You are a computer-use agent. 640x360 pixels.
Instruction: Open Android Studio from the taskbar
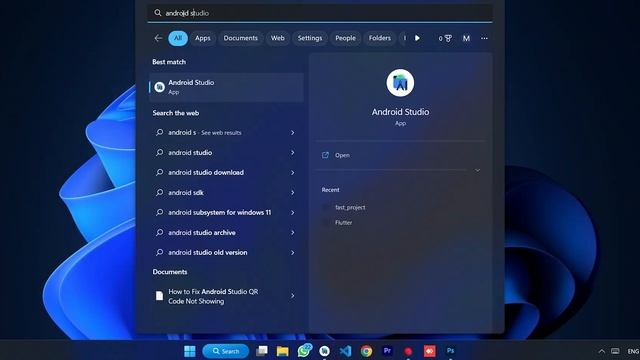click(324, 351)
